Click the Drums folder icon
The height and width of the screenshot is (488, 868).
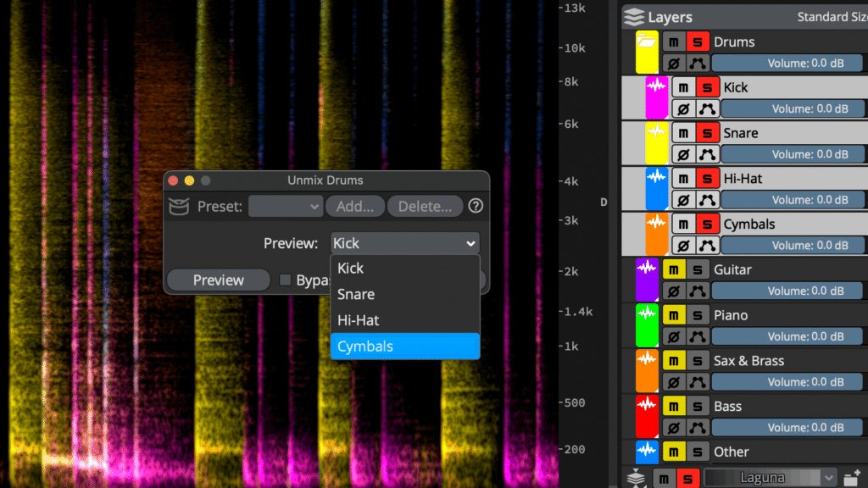(x=647, y=42)
